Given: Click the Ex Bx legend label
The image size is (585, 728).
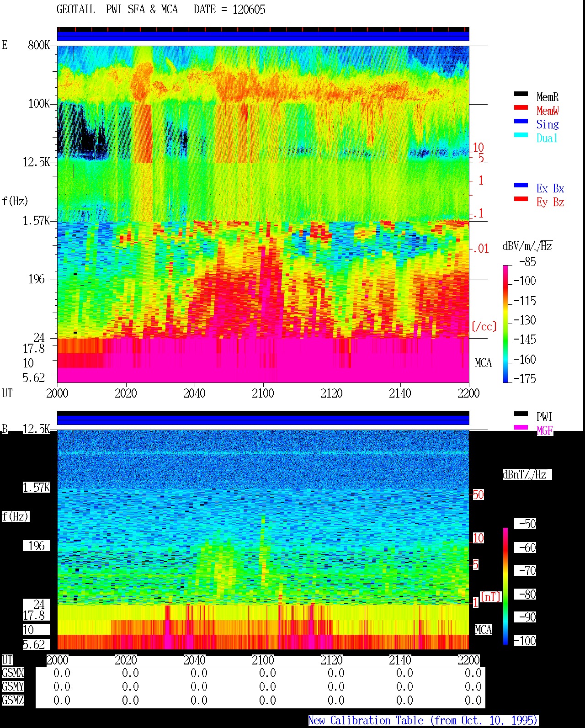Looking at the screenshot, I should (550, 188).
